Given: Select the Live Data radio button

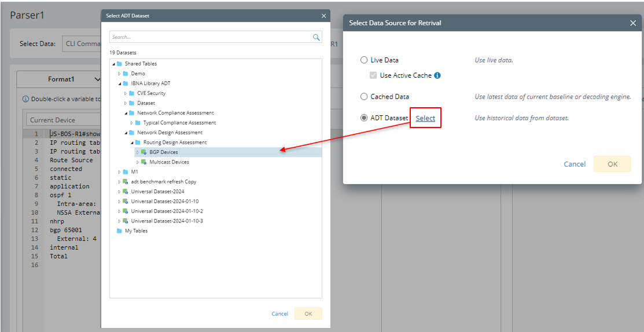Looking at the screenshot, I should pyautogui.click(x=363, y=60).
